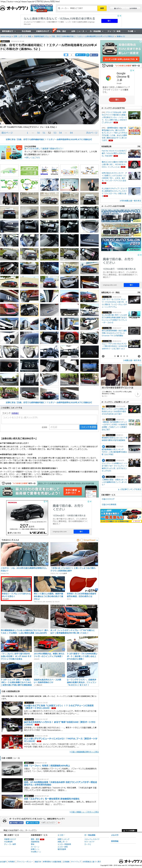Open the 人気記事ランキングを見る link
This screenshot has width=142, height=868.
(x=129, y=489)
